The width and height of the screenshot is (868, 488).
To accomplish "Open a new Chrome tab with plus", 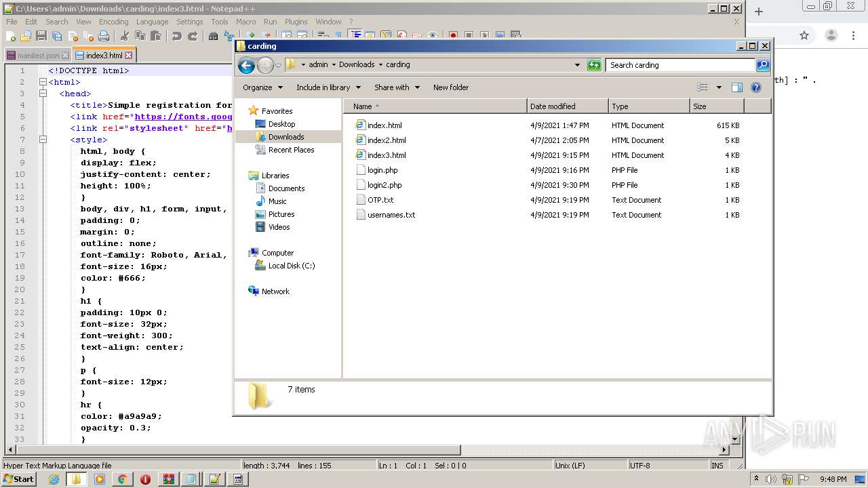I will pos(759,12).
